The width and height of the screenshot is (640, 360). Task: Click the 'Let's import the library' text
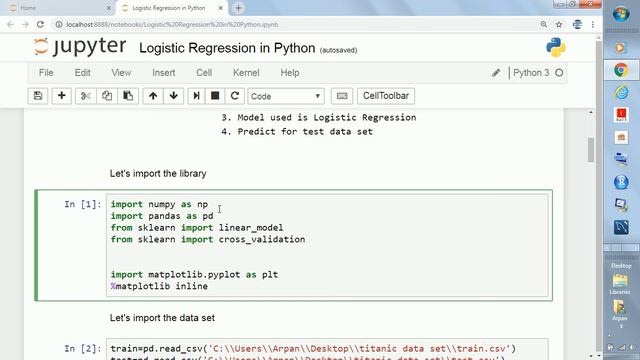click(x=158, y=173)
